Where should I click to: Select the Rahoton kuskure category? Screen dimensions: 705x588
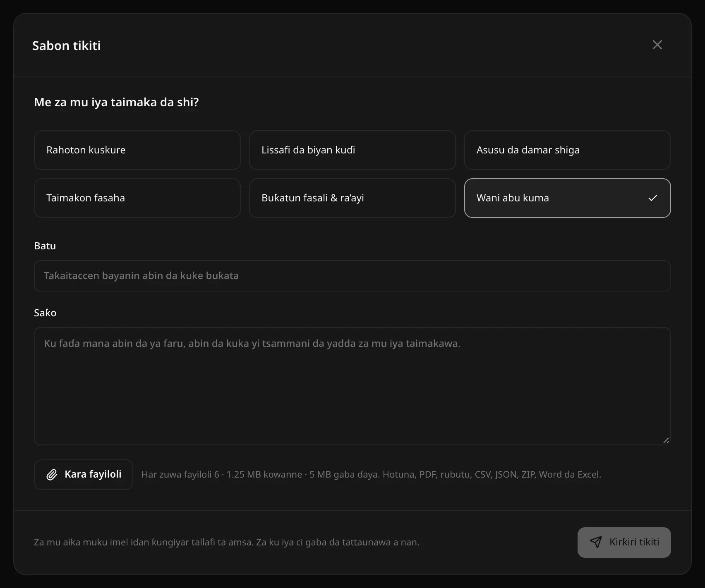(137, 150)
